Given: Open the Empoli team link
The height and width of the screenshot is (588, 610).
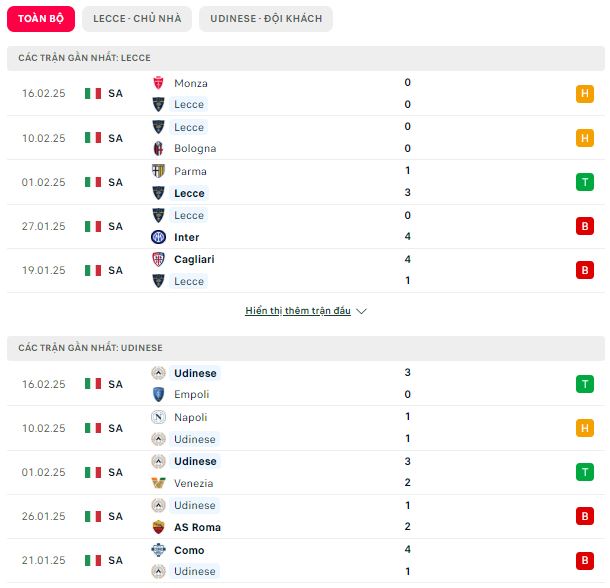Looking at the screenshot, I should [191, 394].
